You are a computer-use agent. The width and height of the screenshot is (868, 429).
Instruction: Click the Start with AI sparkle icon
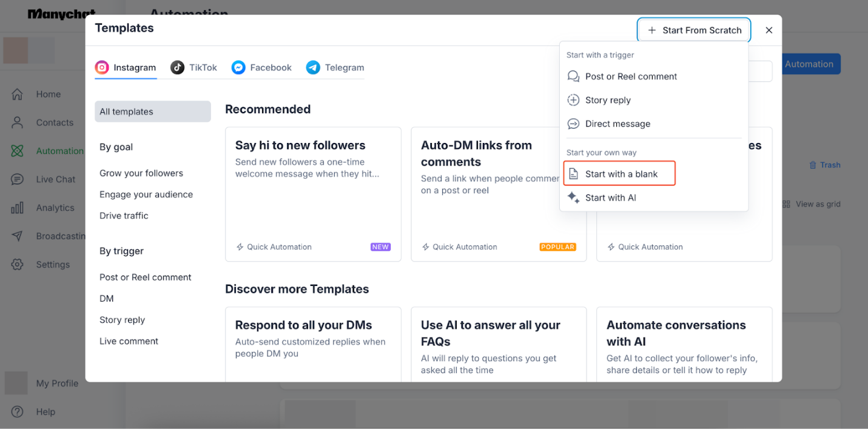pyautogui.click(x=573, y=198)
